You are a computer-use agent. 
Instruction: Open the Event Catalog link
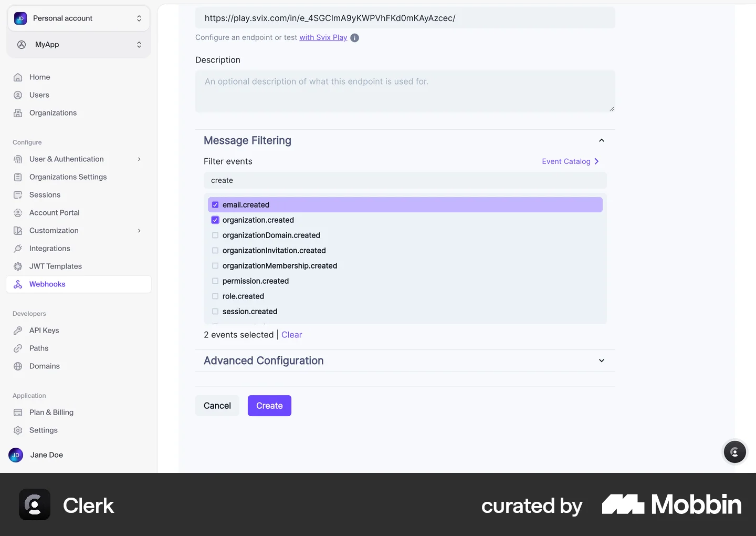click(x=570, y=161)
